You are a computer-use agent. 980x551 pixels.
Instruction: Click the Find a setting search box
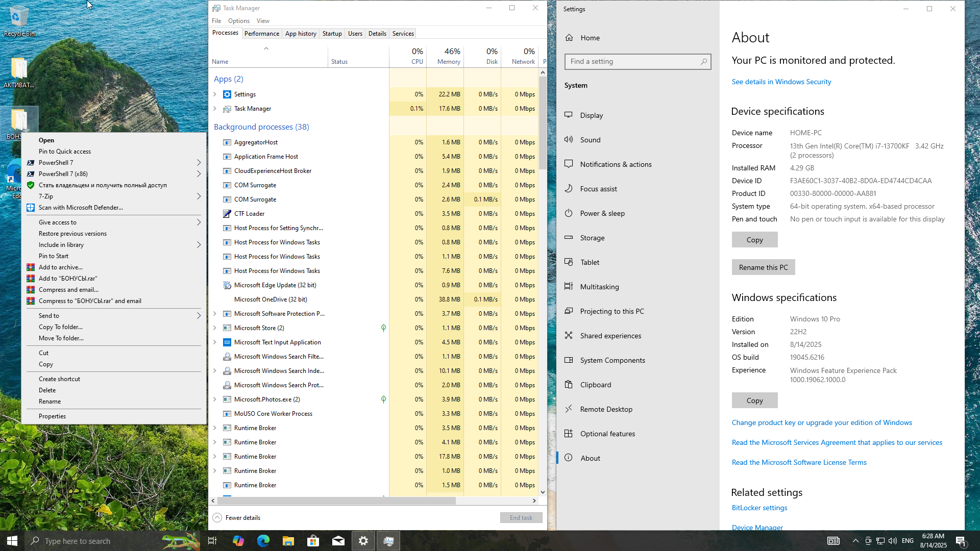(x=638, y=62)
